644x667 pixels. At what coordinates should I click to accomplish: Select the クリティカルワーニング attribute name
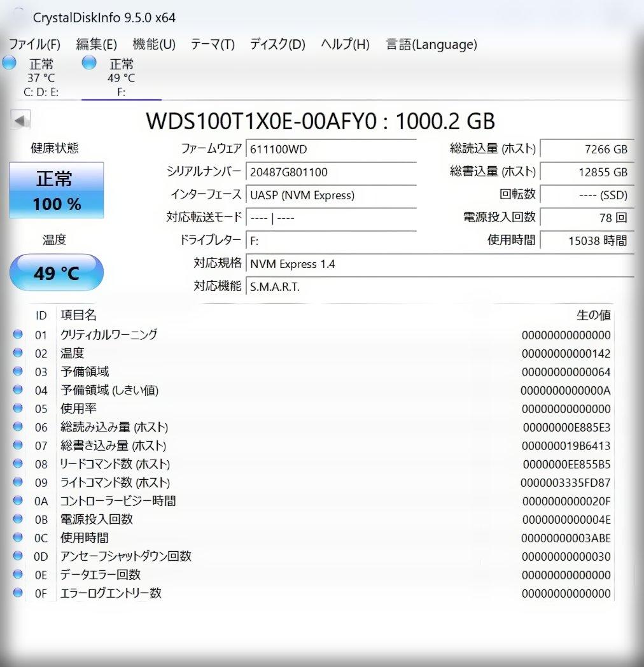(x=109, y=335)
